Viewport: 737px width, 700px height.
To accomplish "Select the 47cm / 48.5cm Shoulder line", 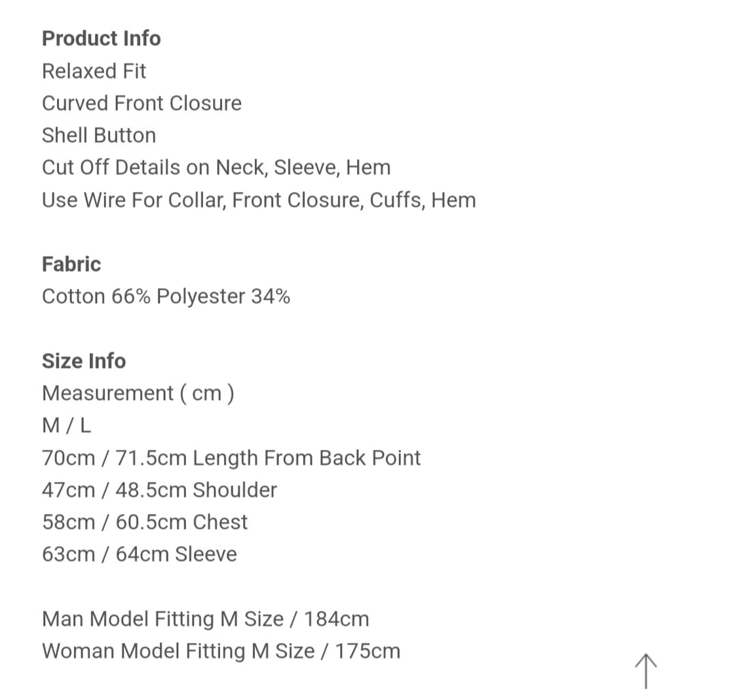I will (x=159, y=490).
